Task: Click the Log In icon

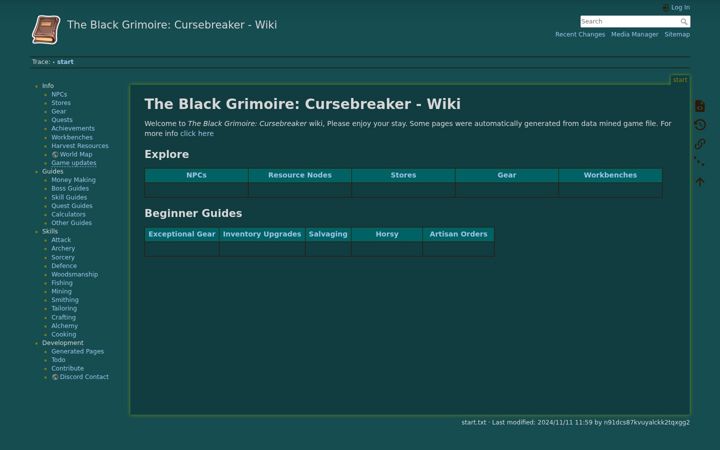Action: pos(665,7)
